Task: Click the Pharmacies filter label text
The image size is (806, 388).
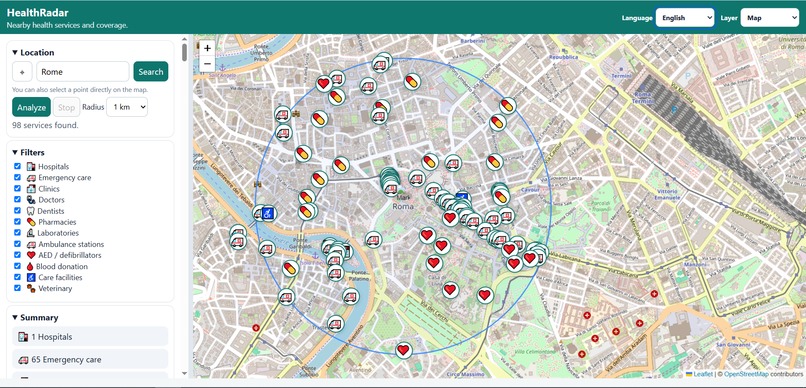Action: tap(57, 222)
